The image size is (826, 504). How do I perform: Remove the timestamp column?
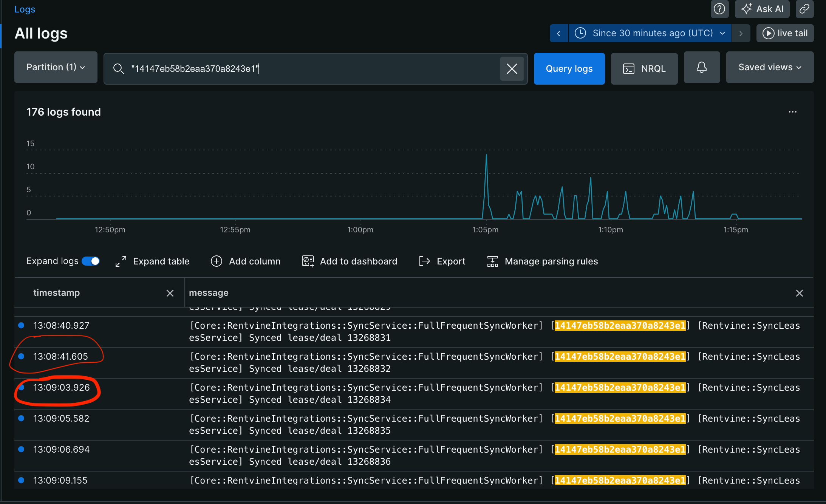[170, 293]
